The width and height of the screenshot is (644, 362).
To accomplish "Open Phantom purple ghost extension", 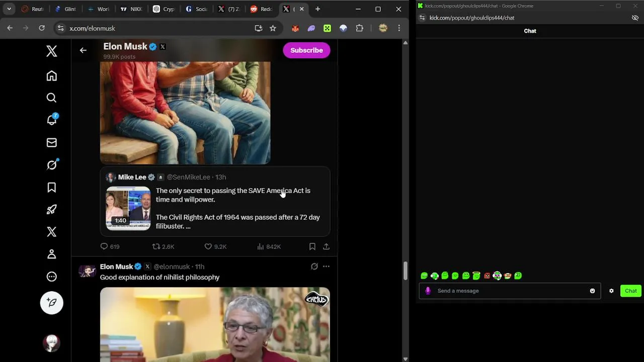I will coord(311,28).
